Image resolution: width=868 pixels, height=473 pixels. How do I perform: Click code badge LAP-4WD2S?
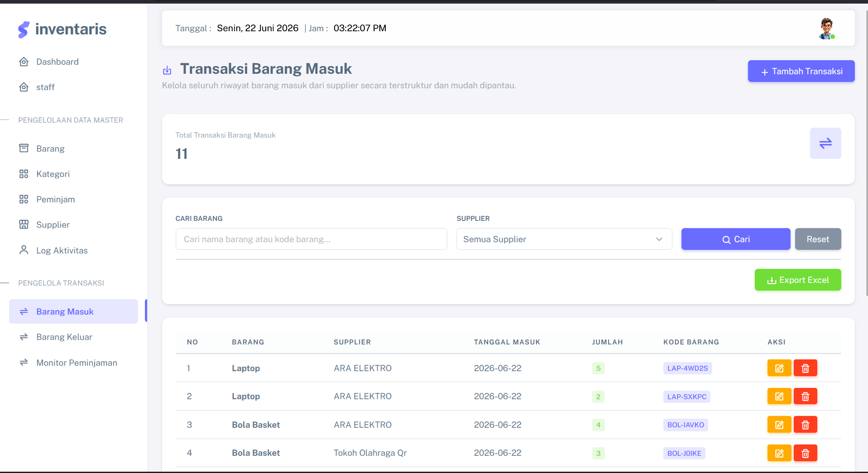coord(687,368)
